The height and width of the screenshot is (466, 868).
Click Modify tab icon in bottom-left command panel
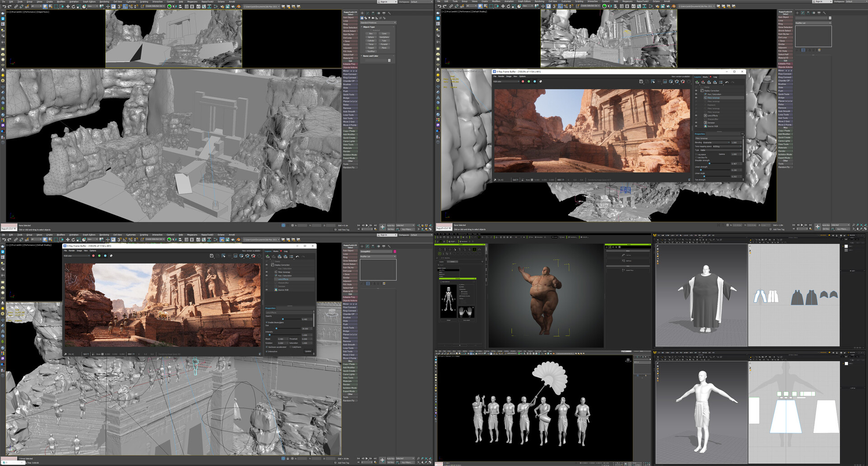[368, 246]
